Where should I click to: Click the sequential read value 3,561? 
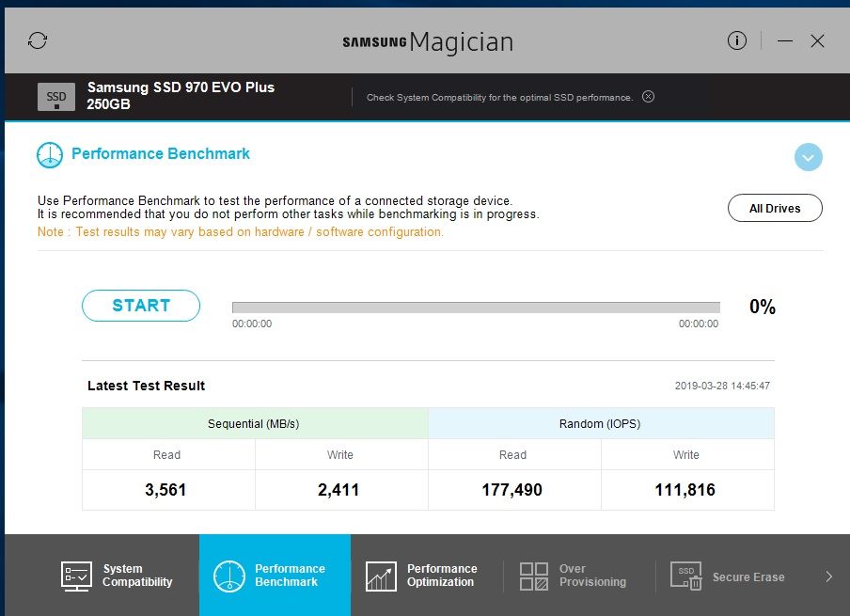(165, 490)
